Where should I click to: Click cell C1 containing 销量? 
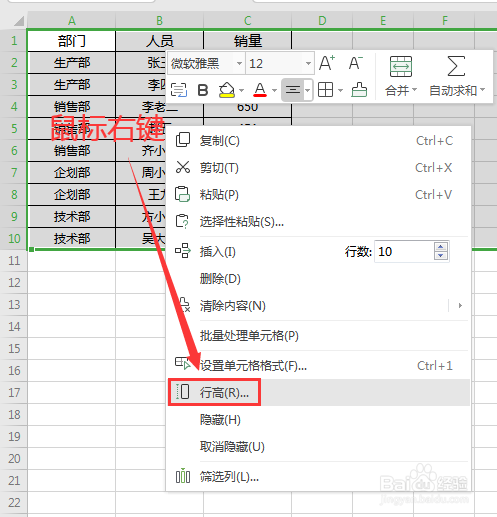pyautogui.click(x=247, y=41)
